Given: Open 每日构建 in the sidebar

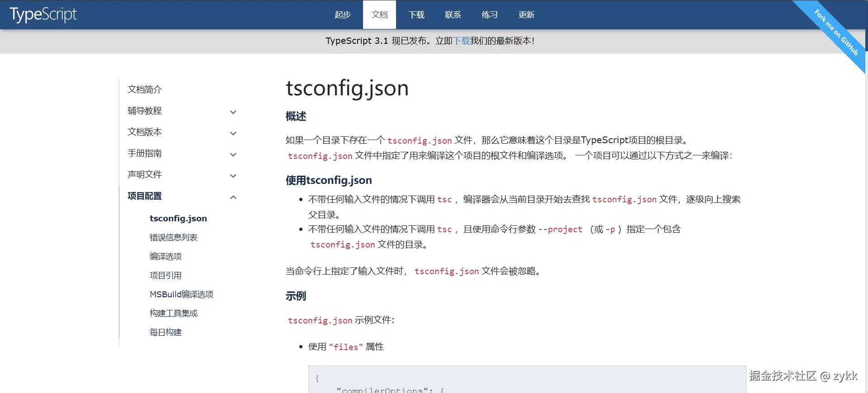Looking at the screenshot, I should click(165, 332).
